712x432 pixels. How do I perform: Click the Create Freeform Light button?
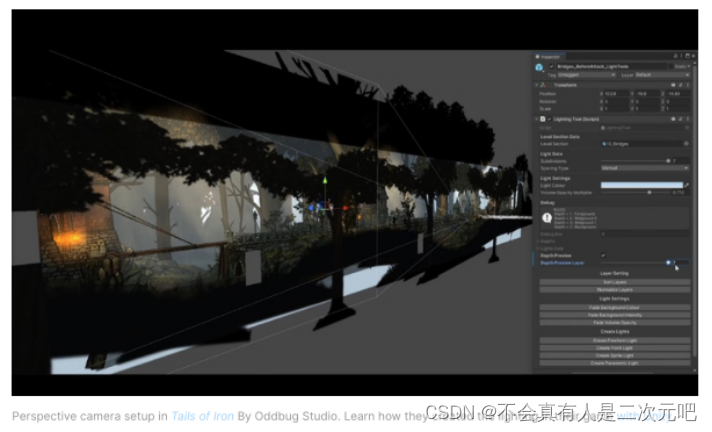coord(614,340)
